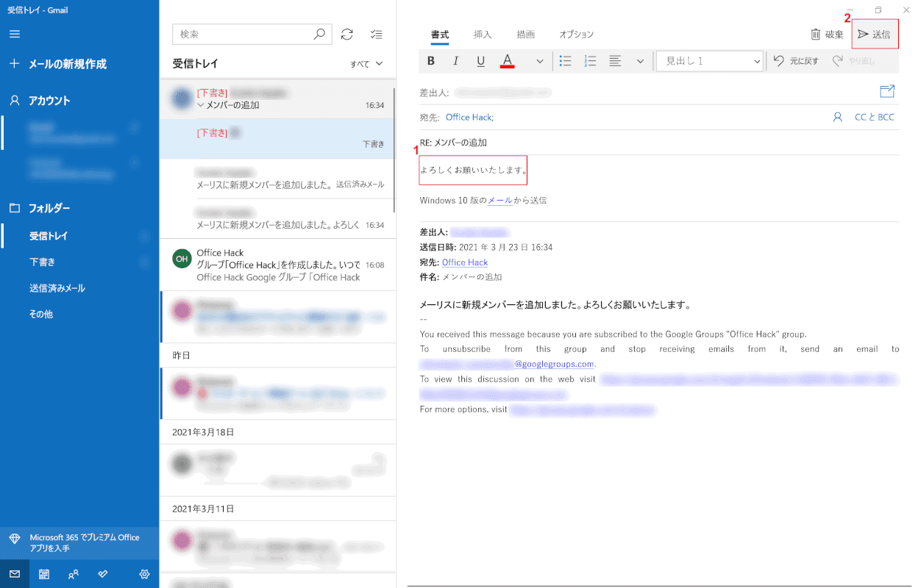Open paragraph alignment options
This screenshot has height=588, width=921.
pyautogui.click(x=616, y=61)
